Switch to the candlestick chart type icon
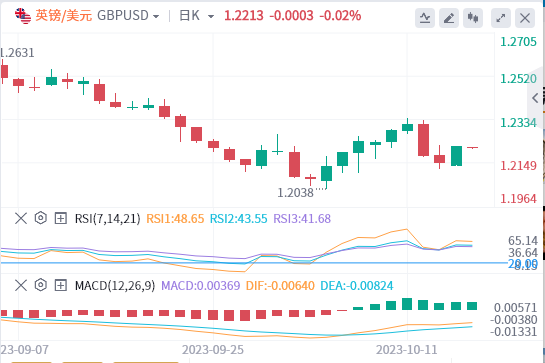This screenshot has height=363, width=545. tap(473, 18)
